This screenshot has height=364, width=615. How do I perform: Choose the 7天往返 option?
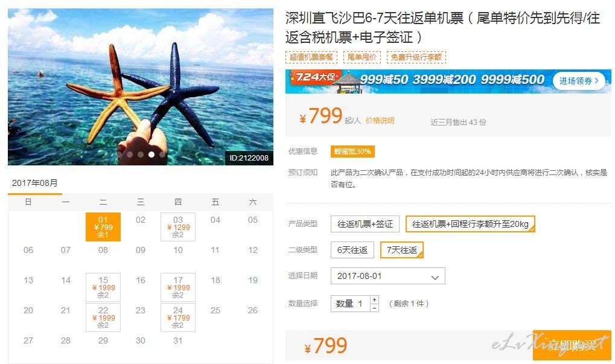[x=401, y=250]
